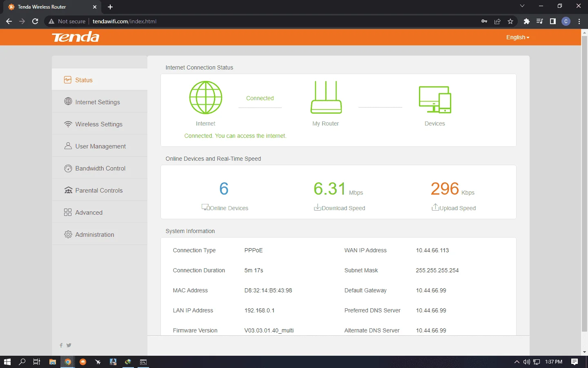Viewport: 588px width, 368px height.
Task: Open the notification center icon
Action: 575,362
